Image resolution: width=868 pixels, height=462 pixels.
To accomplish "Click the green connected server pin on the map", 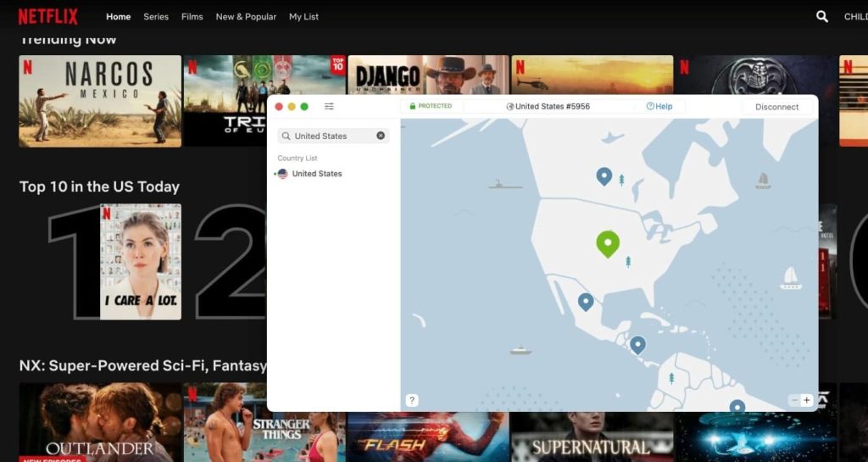I will tap(608, 244).
